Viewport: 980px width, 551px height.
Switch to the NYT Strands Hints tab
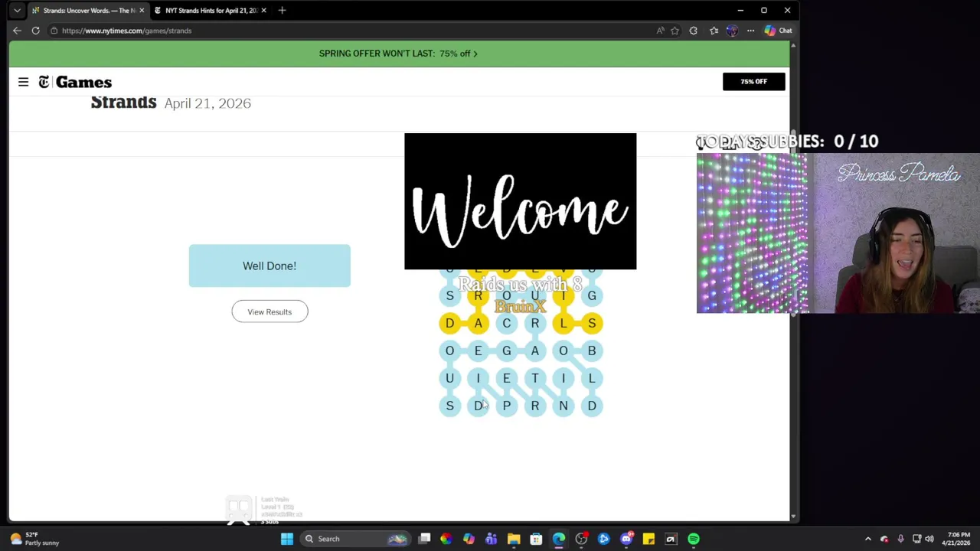tap(210, 11)
